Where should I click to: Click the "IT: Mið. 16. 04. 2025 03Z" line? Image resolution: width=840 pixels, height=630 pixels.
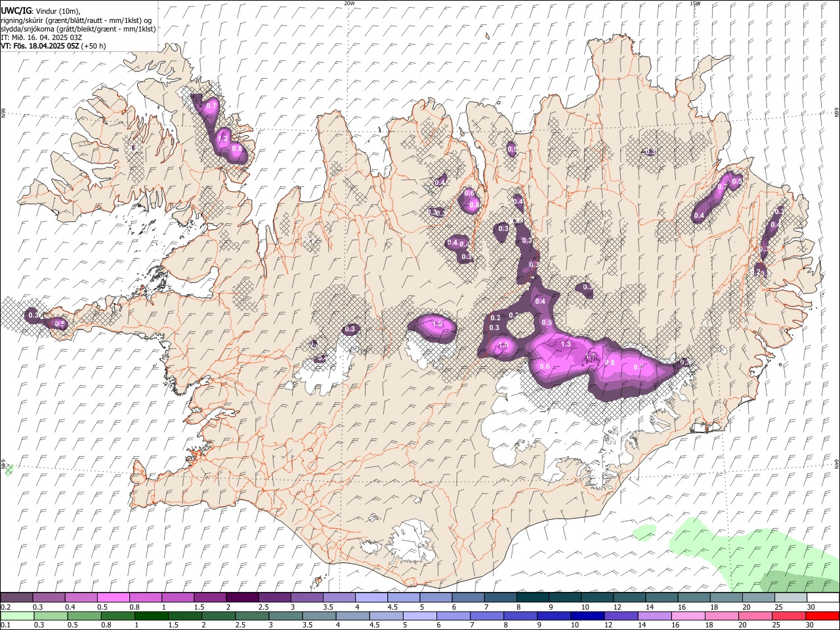pos(41,37)
